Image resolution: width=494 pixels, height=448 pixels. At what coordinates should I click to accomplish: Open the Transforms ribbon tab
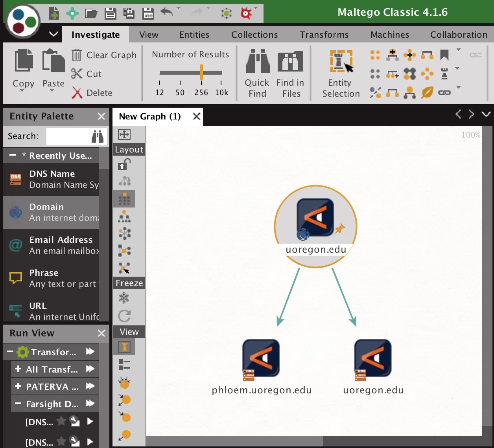coord(324,35)
